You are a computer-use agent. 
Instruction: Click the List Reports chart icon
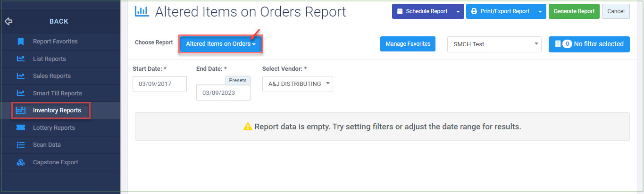coord(20,59)
